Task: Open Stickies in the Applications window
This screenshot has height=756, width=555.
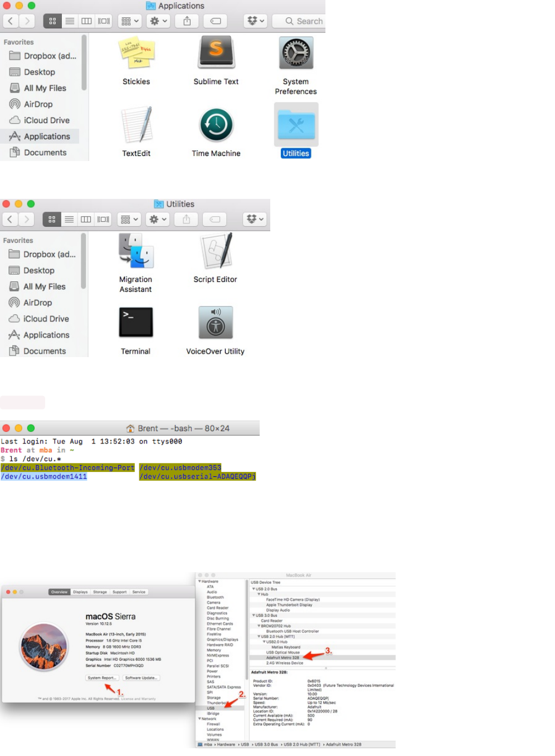Action: tap(137, 53)
